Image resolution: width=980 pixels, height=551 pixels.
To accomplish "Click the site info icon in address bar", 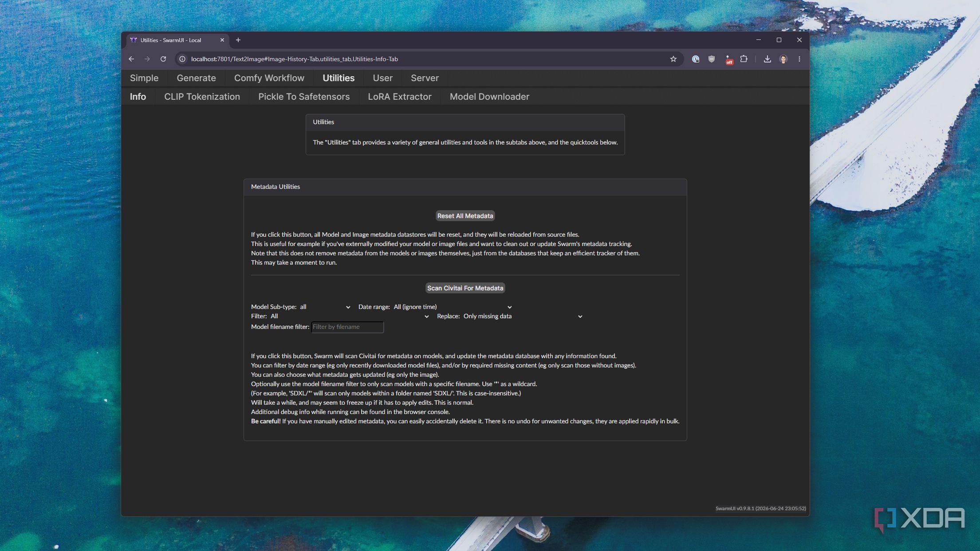I will click(x=182, y=59).
